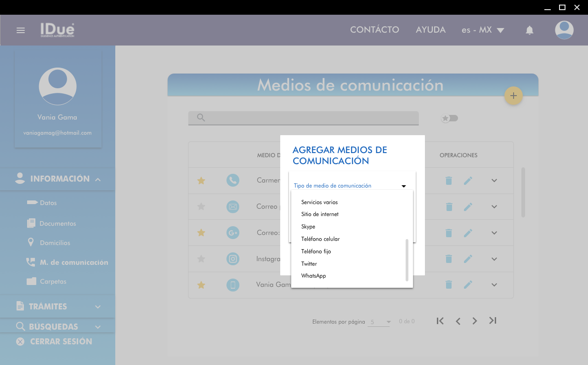The height and width of the screenshot is (365, 588).
Task: Open the user profile avatar in header
Action: [564, 30]
